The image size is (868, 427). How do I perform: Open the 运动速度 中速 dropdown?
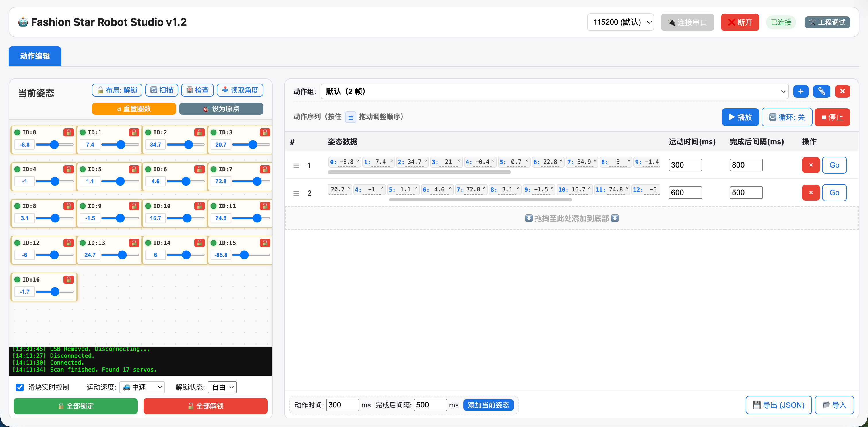pyautogui.click(x=142, y=387)
